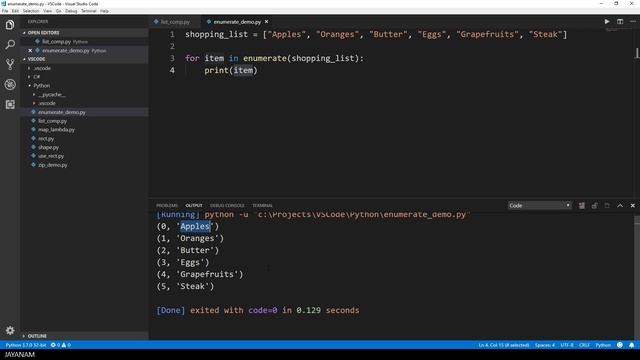The height and width of the screenshot is (360, 640).
Task: Select the enumerate_demo.py editor tab
Action: (237, 22)
